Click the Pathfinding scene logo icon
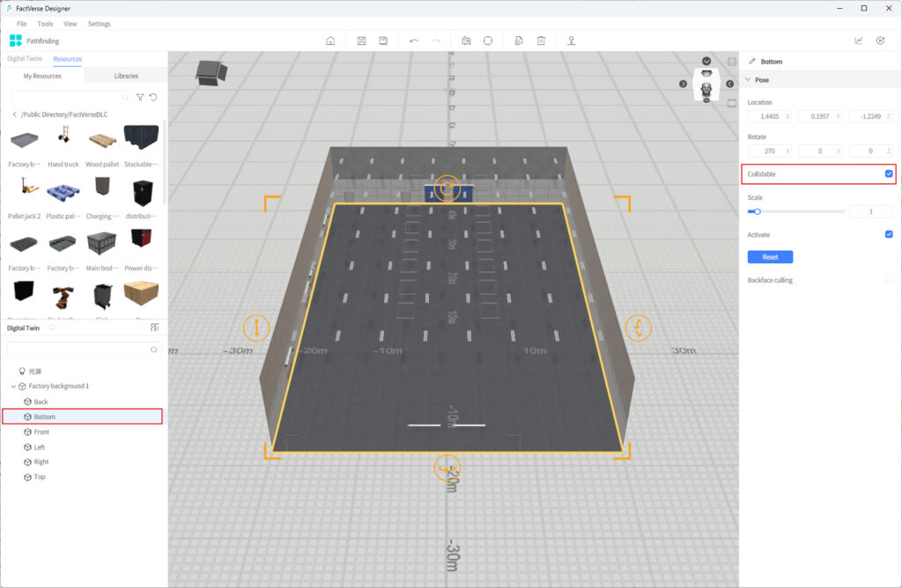The height and width of the screenshot is (588, 902). pyautogui.click(x=16, y=40)
